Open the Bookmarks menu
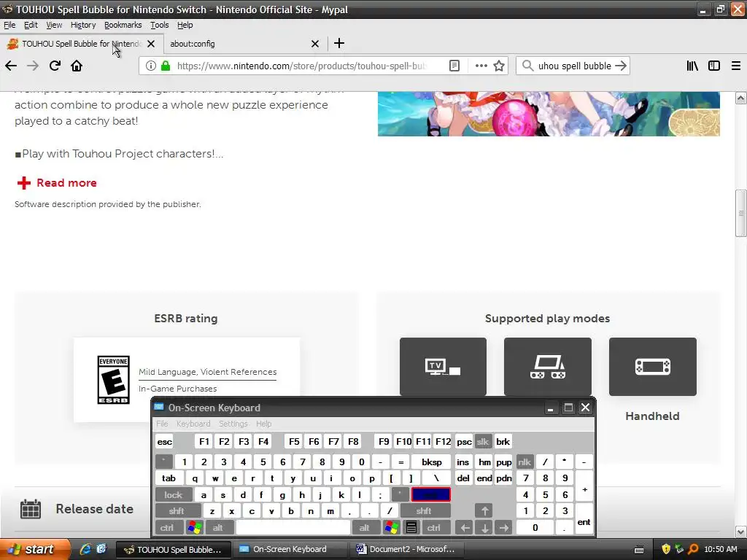 (x=123, y=25)
